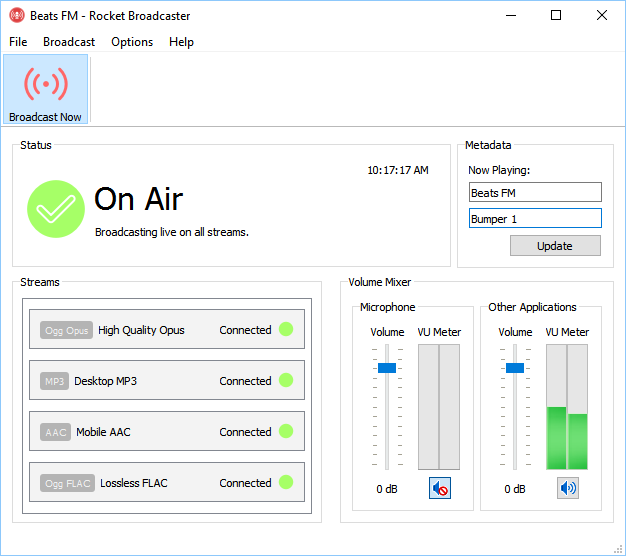The image size is (626, 556).
Task: Click the High Quality Opus green status indicator
Action: tap(286, 329)
